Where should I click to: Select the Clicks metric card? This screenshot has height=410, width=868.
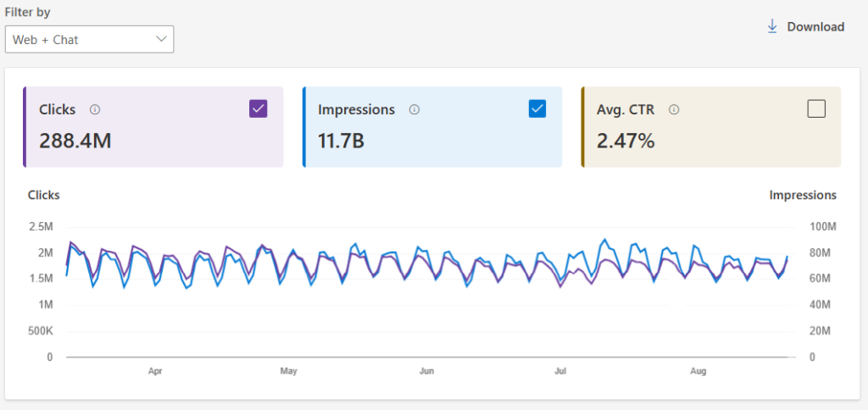point(153,127)
